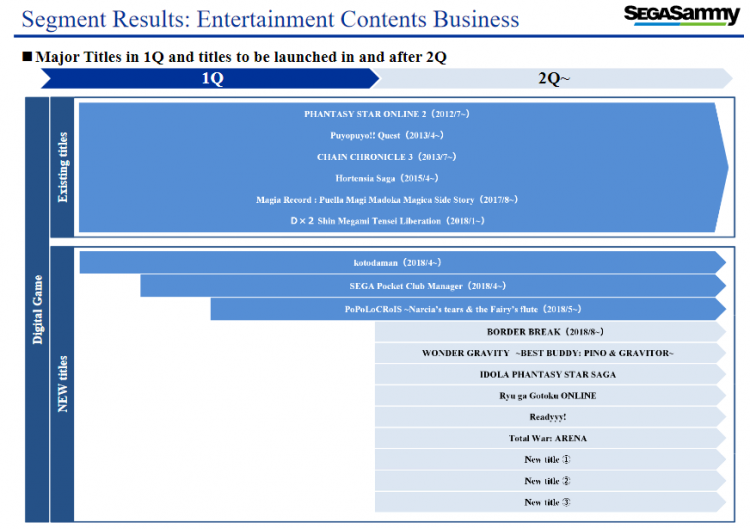Select the Ryu ga Gotoku ONLINE bar

click(547, 396)
